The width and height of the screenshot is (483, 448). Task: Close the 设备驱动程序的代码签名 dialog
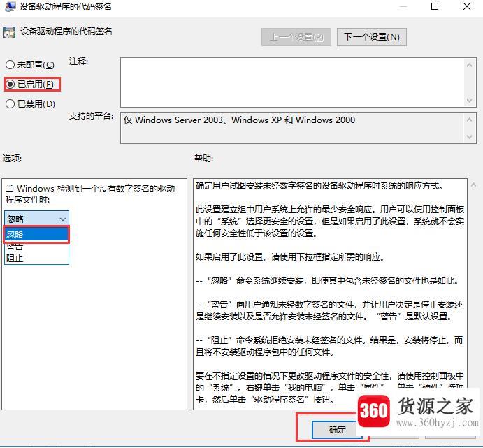click(467, 6)
